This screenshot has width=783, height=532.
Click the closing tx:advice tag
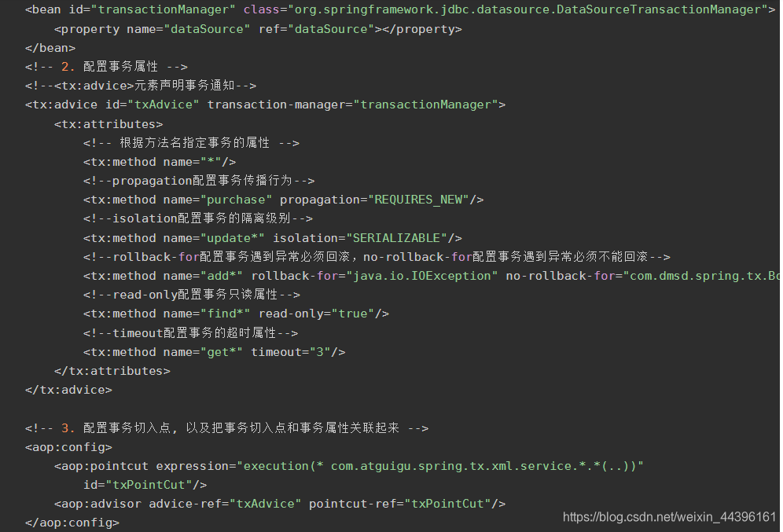[x=68, y=390]
